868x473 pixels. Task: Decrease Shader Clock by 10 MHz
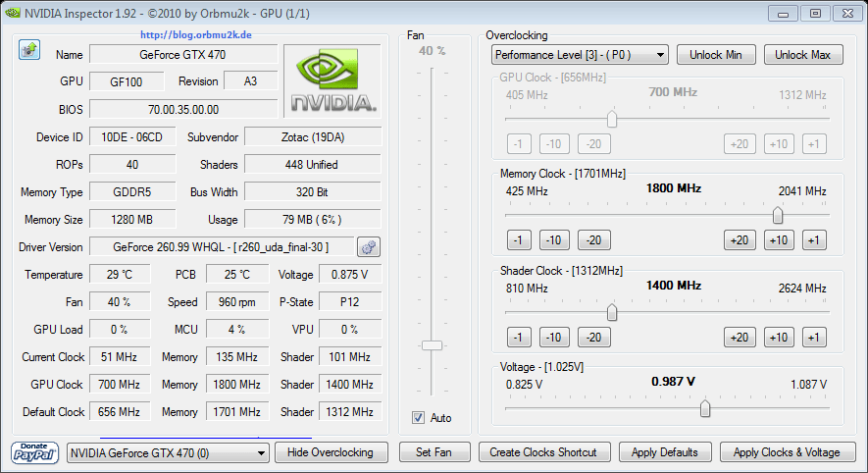coord(554,338)
